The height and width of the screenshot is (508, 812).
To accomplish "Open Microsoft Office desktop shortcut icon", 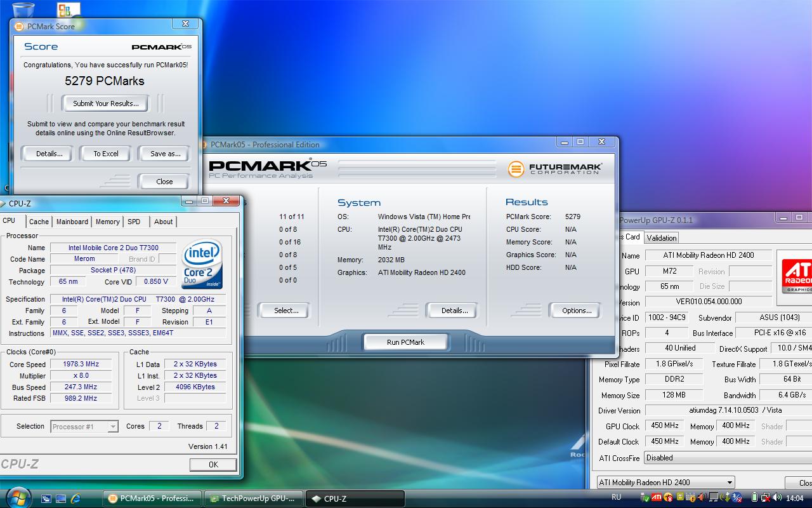I will tap(67, 10).
